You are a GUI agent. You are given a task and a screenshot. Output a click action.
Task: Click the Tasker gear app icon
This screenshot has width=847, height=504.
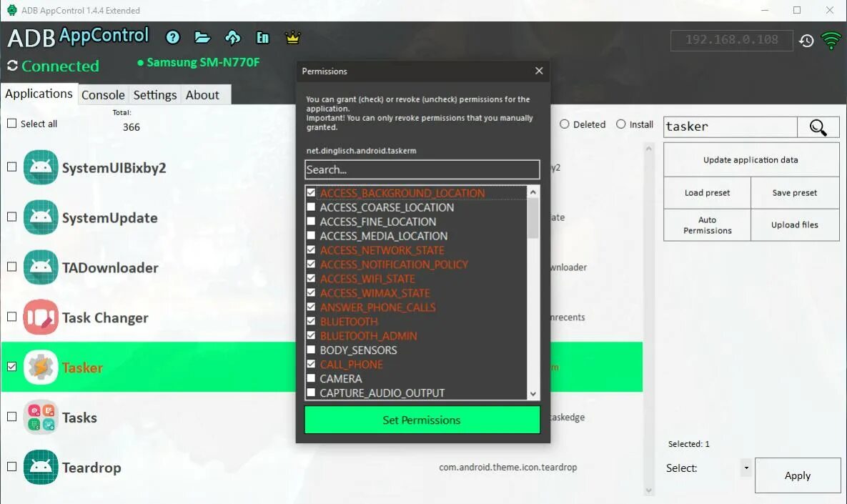[41, 367]
